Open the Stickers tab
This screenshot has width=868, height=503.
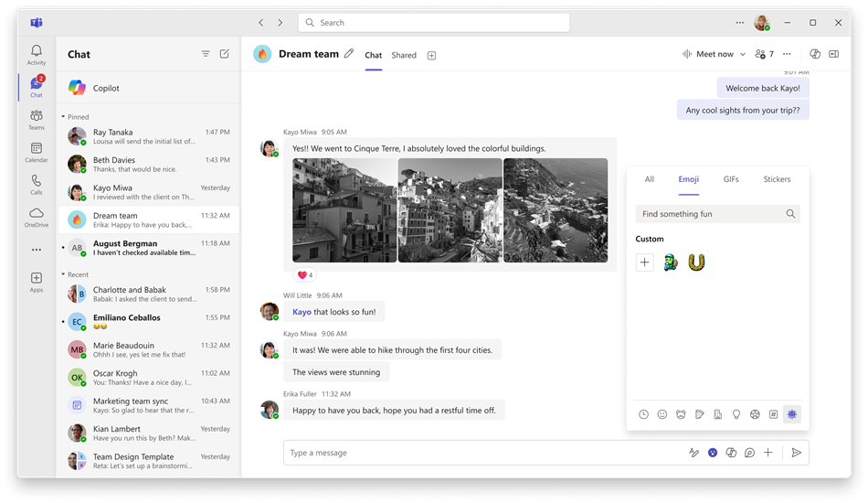(777, 179)
